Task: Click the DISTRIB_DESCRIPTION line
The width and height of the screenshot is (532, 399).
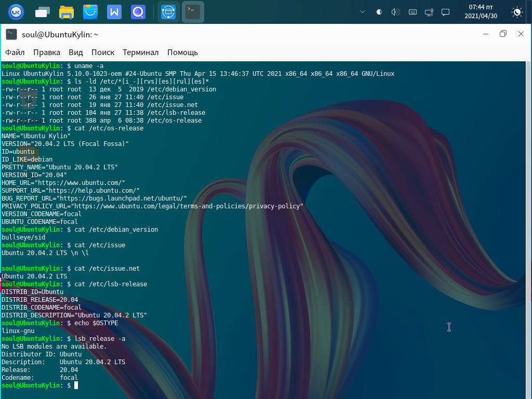Action: (74, 315)
